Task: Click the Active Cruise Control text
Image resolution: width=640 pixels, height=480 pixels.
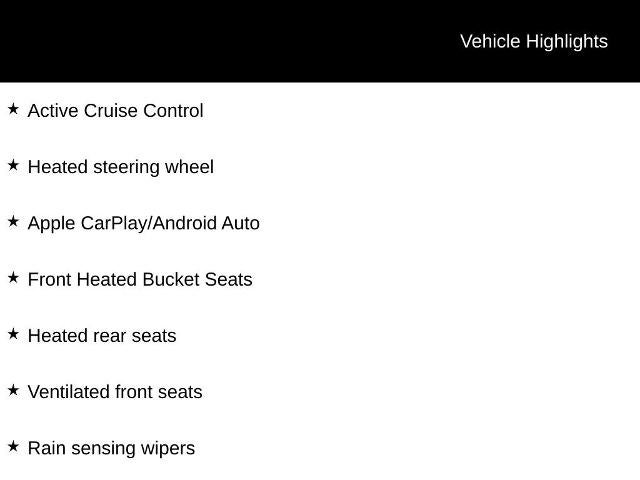Action: click(115, 111)
